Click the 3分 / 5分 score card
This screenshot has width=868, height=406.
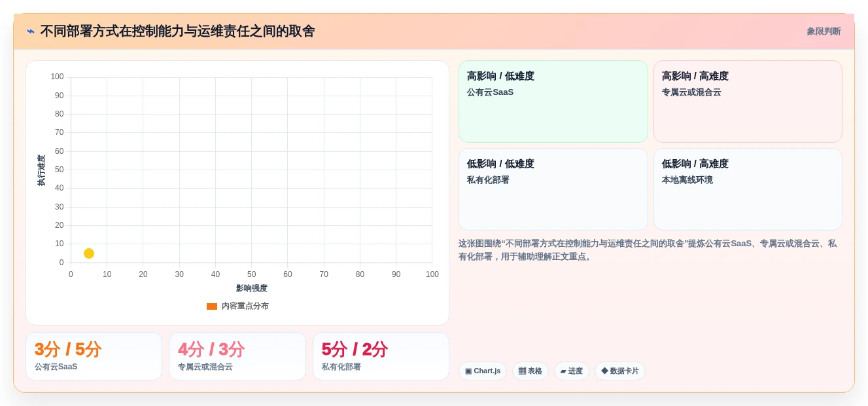[94, 356]
